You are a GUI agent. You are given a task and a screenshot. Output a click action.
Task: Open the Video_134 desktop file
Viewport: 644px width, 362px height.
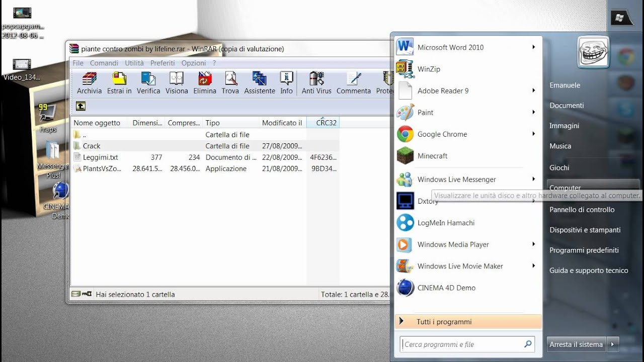tap(22, 70)
